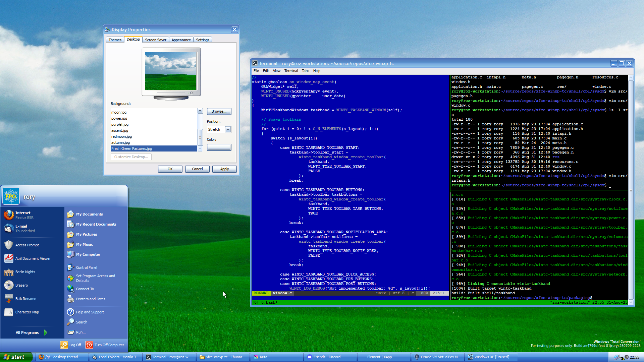The height and width of the screenshot is (362, 644).
Task: Click Turn Off Computer power icon
Action: click(89, 345)
